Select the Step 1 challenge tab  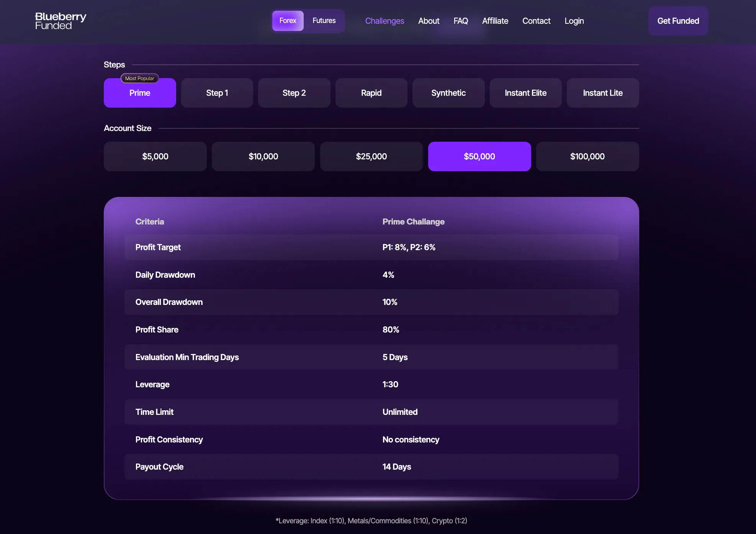tap(217, 93)
